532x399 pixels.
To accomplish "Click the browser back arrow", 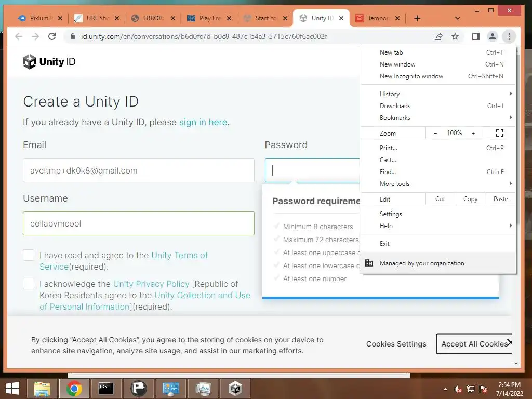I will point(19,36).
